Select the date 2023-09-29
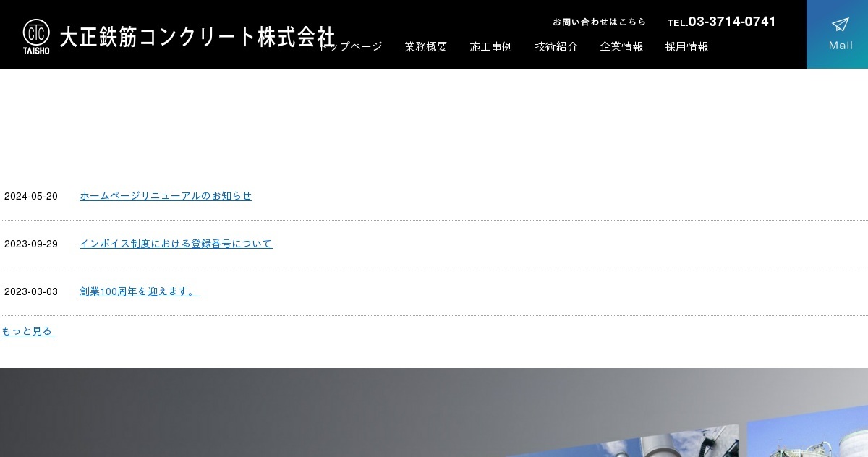This screenshot has width=868, height=457. pyautogui.click(x=31, y=244)
